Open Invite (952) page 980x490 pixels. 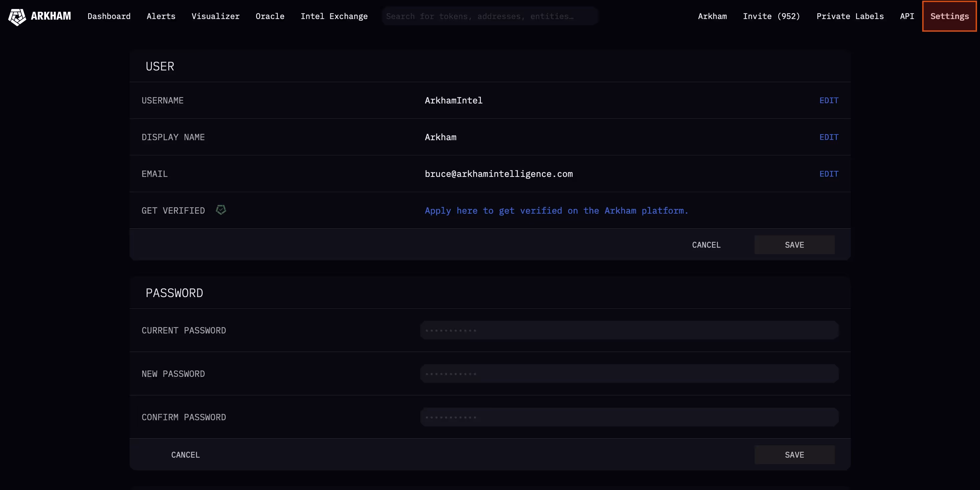coord(771,16)
